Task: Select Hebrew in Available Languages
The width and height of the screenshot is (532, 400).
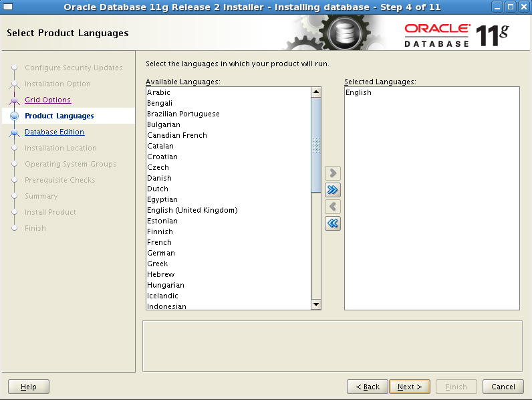Action: (229, 274)
